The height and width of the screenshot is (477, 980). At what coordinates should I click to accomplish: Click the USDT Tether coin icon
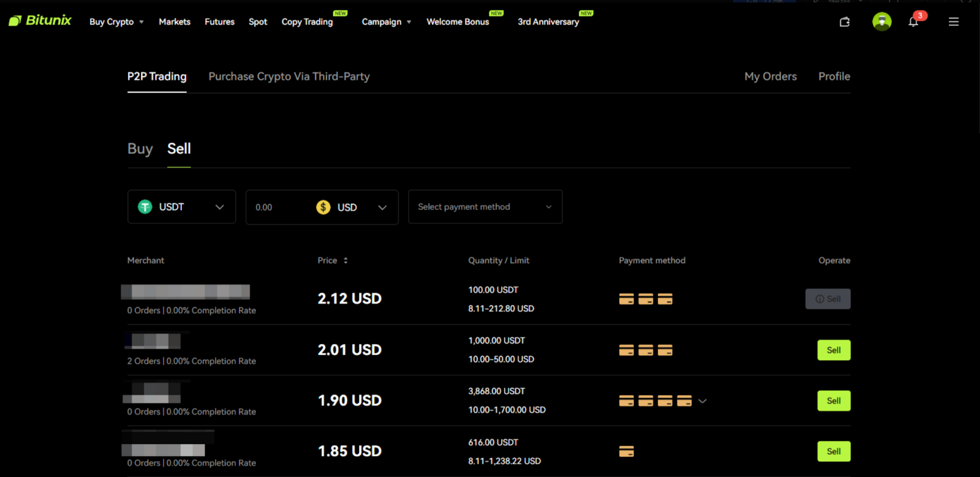click(145, 207)
